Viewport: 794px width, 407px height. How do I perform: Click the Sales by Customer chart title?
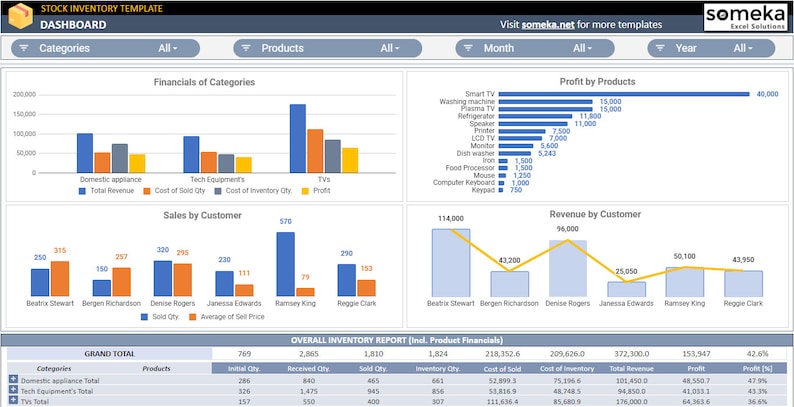pos(203,215)
